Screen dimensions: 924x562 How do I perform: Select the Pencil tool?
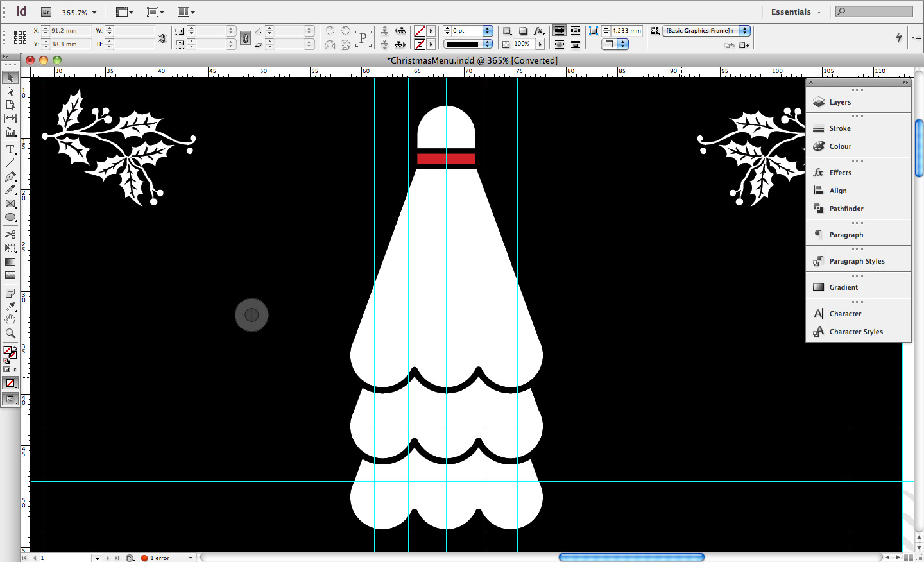10,190
